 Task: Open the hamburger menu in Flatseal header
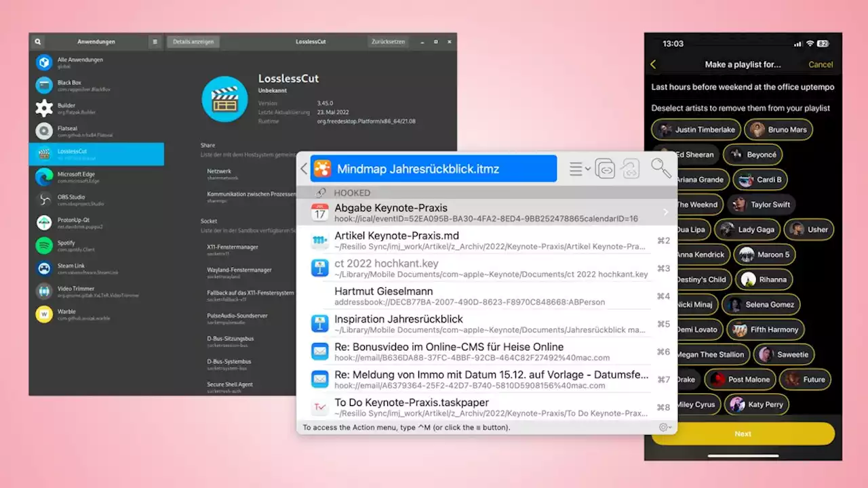pos(155,41)
